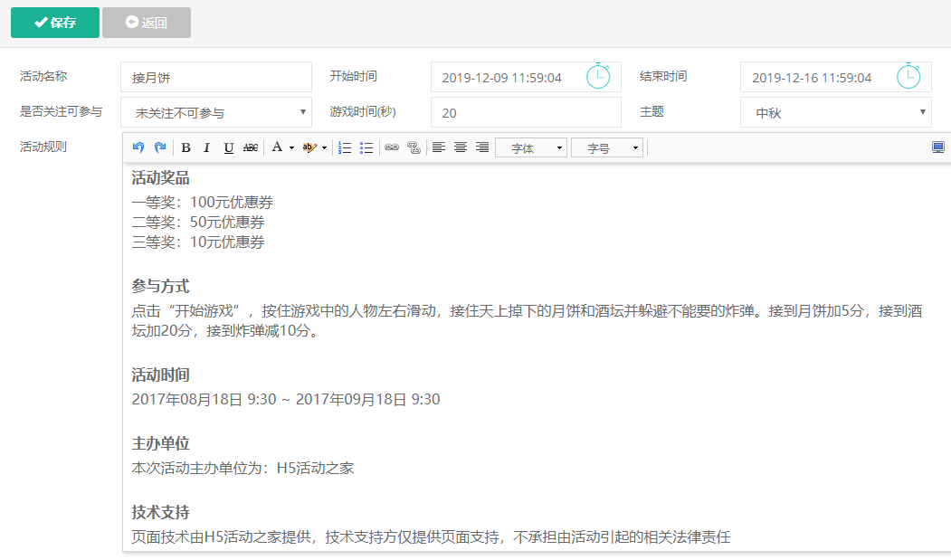The height and width of the screenshot is (560, 951).
Task: Toggle fullscreen editor mode icon
Action: pyautogui.click(x=937, y=147)
